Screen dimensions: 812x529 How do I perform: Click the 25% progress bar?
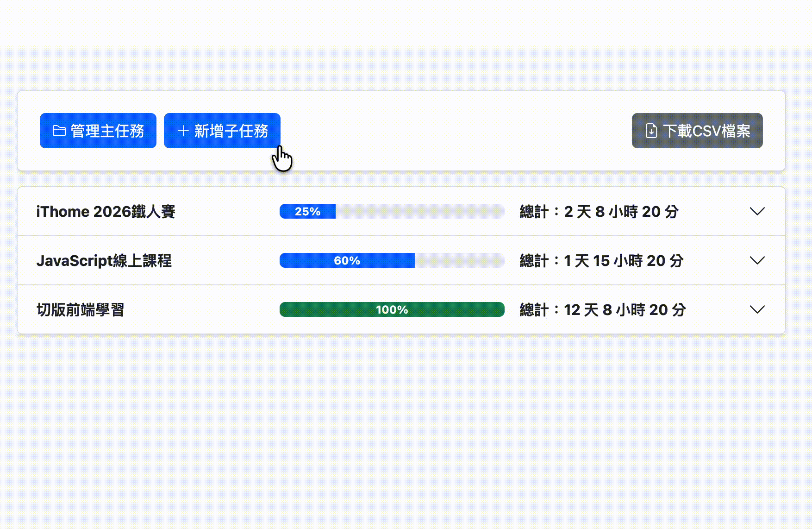(392, 211)
